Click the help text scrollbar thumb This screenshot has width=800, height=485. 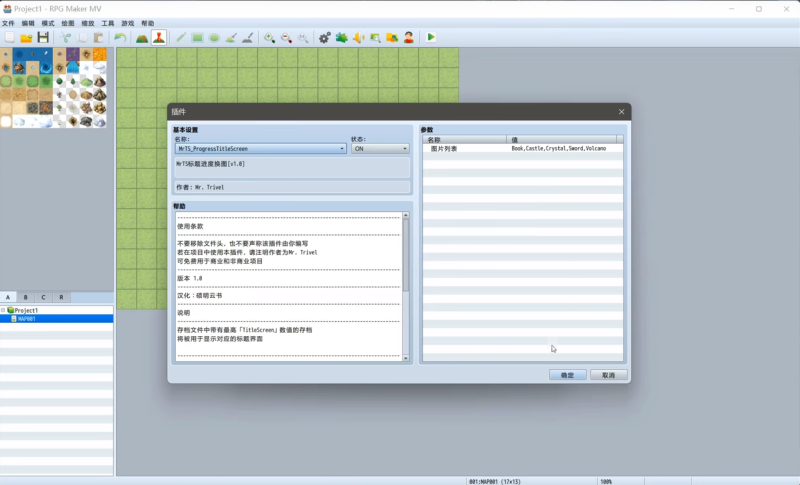tap(406, 255)
